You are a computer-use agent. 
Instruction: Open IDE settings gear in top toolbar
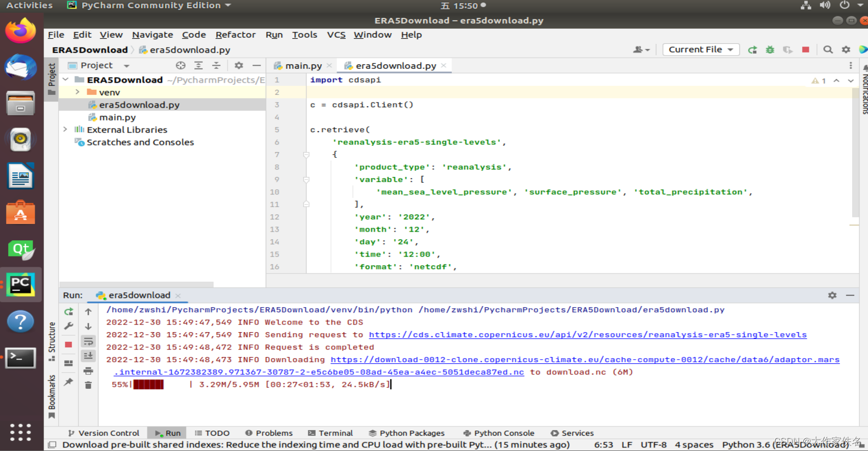846,49
